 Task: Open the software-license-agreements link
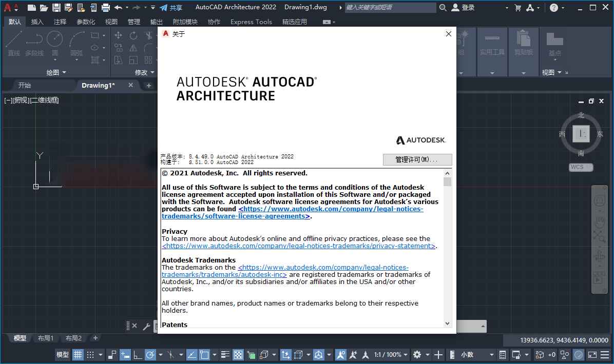[292, 213]
